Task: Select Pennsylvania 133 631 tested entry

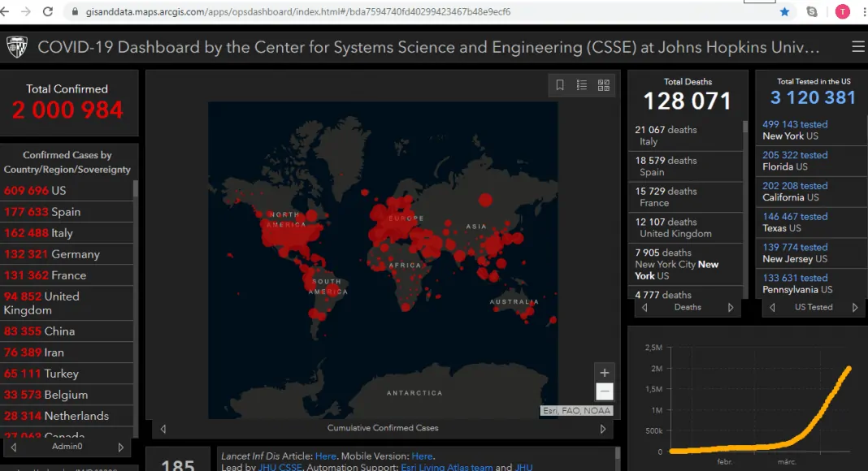Action: [812, 283]
